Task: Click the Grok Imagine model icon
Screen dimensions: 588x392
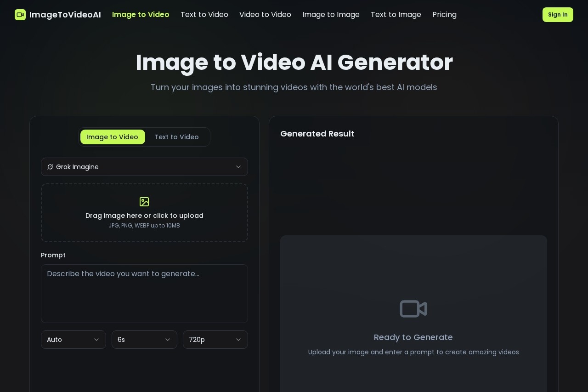Action: click(x=51, y=167)
